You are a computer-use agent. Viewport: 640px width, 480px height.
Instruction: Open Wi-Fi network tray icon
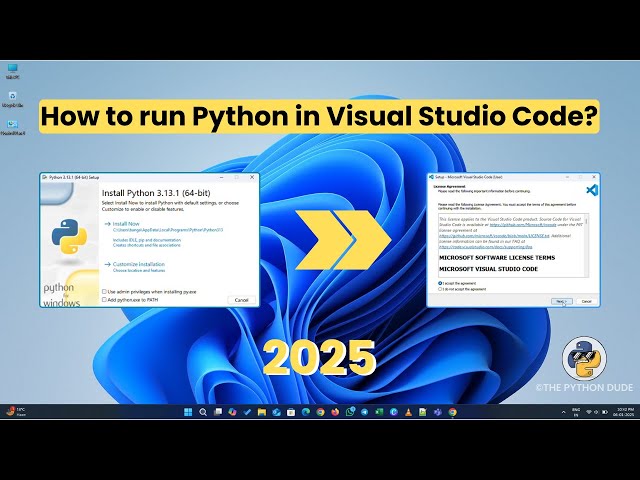(x=589, y=412)
